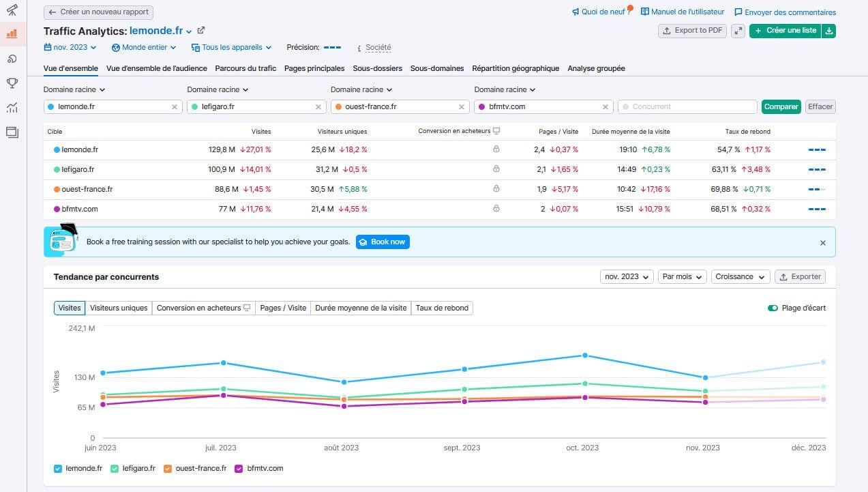Click the lock icon in ouest-france.fr row
Screen dimensions: 868x492
click(x=496, y=188)
